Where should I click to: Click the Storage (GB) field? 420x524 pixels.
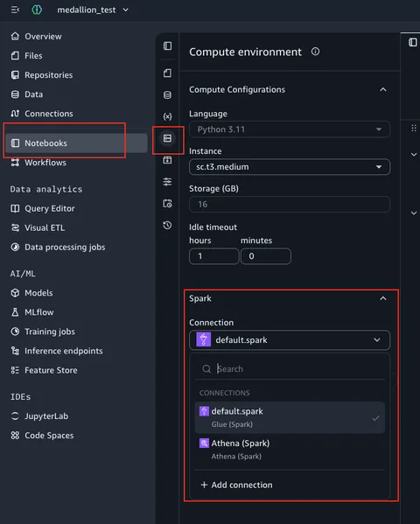click(290, 204)
